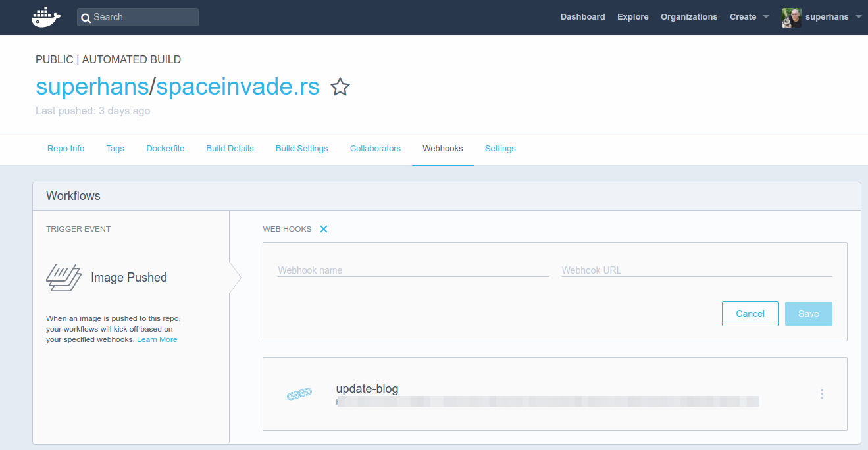The image size is (868, 450).
Task: Open the spaceinvade.rs repository link
Action: tap(238, 86)
